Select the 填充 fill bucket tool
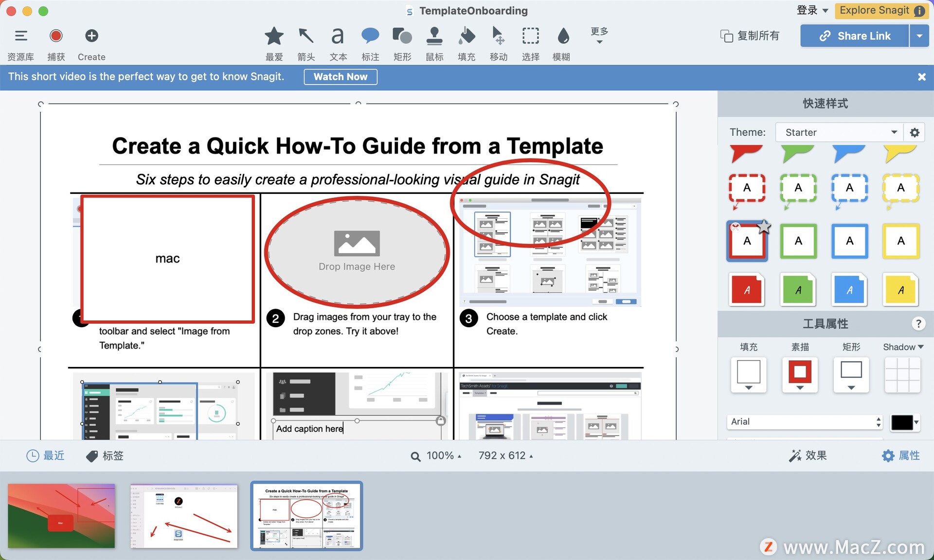934x560 pixels. coord(467,36)
